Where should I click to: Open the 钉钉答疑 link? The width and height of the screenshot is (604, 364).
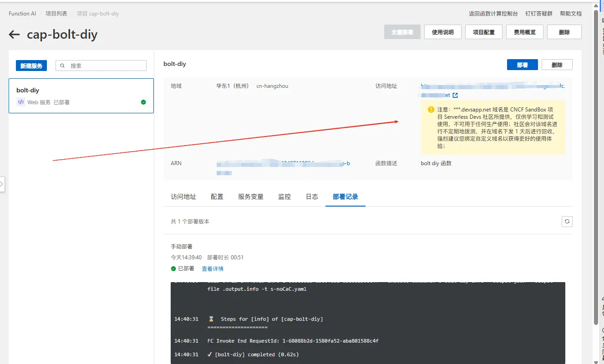pyautogui.click(x=539, y=14)
